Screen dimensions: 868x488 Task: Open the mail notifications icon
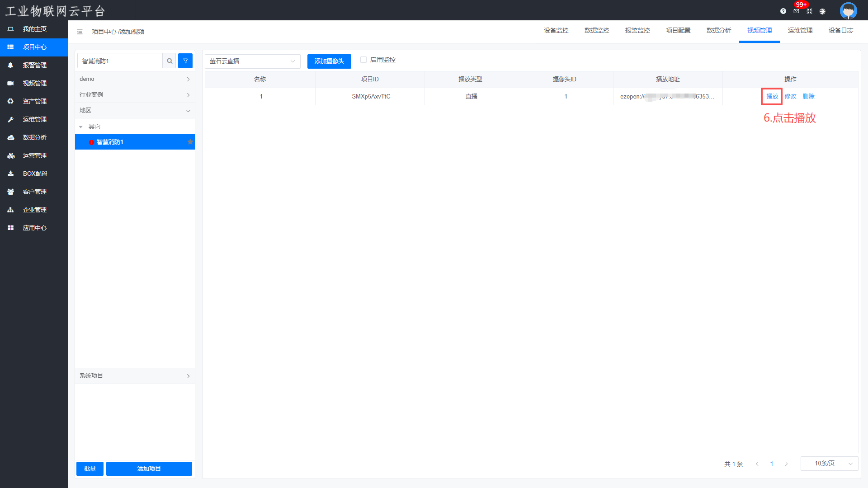click(x=796, y=11)
